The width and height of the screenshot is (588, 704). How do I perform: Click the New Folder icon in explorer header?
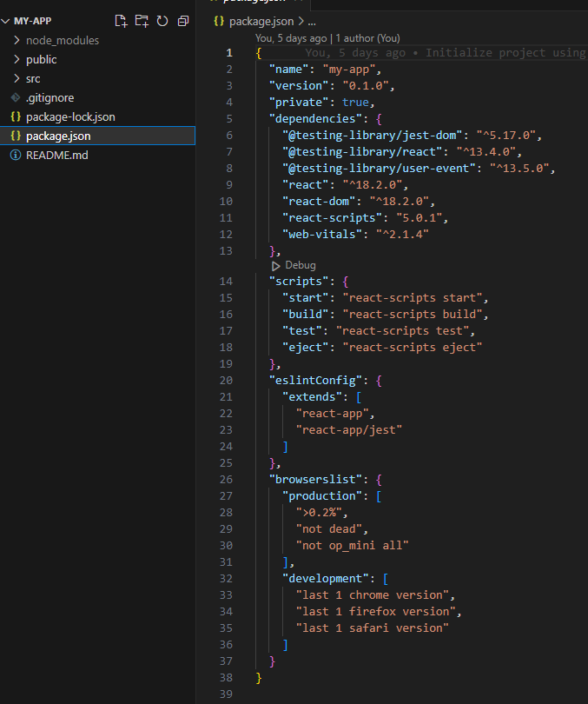pyautogui.click(x=142, y=21)
